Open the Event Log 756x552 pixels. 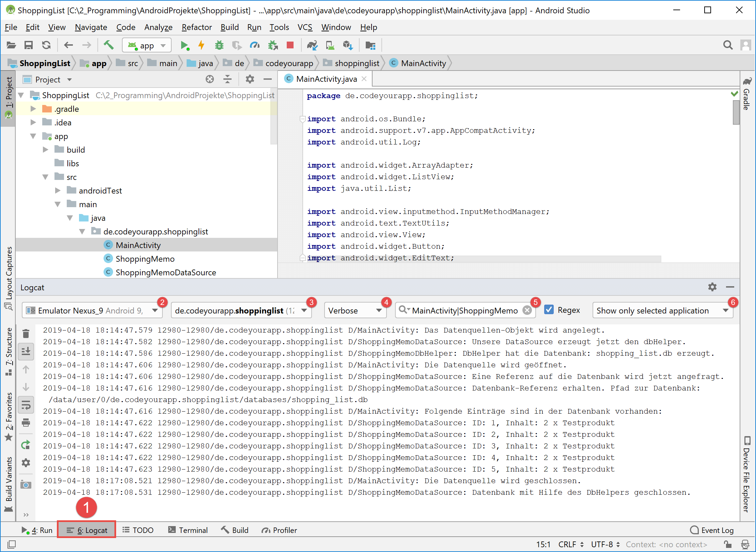712,530
